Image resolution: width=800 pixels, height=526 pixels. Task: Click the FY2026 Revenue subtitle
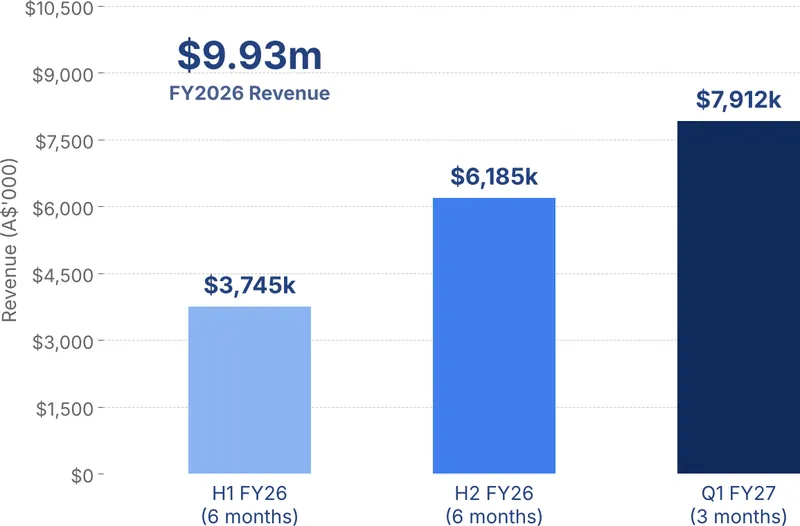point(249,93)
